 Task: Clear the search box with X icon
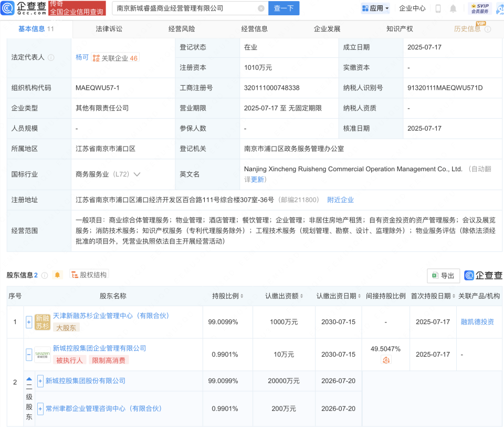261,8
